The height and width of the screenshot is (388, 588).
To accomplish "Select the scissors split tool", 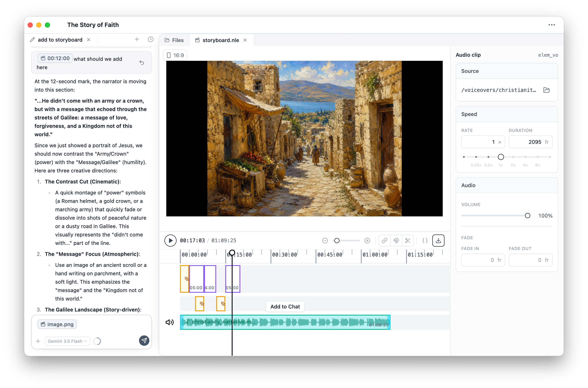I will [x=408, y=241].
